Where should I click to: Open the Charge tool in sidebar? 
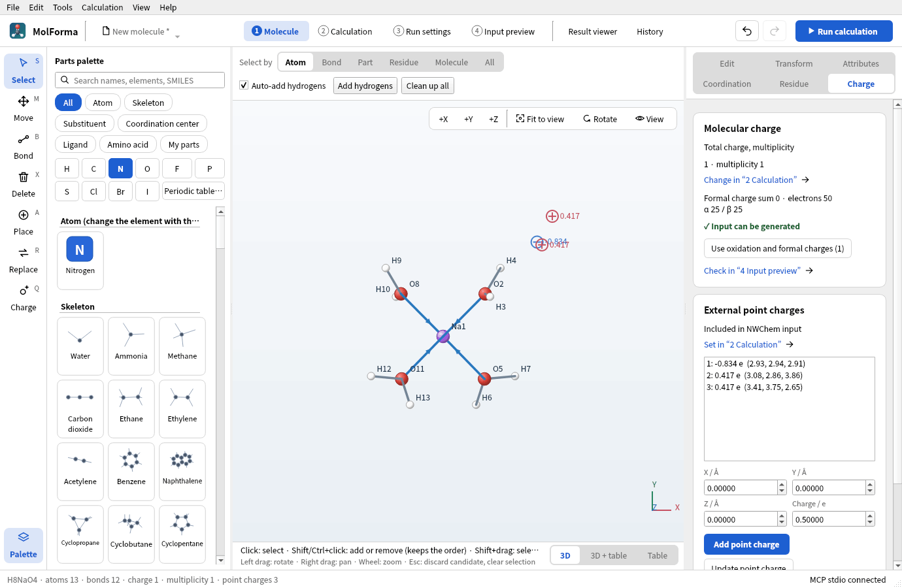click(24, 299)
